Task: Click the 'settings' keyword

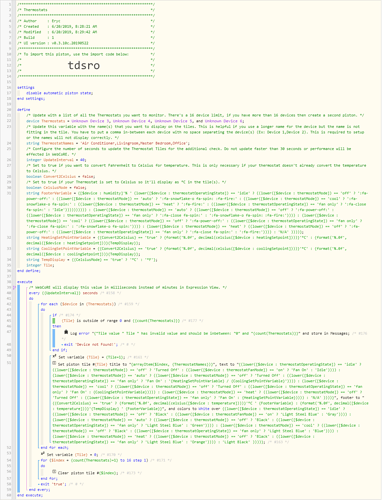Action: click(x=26, y=88)
